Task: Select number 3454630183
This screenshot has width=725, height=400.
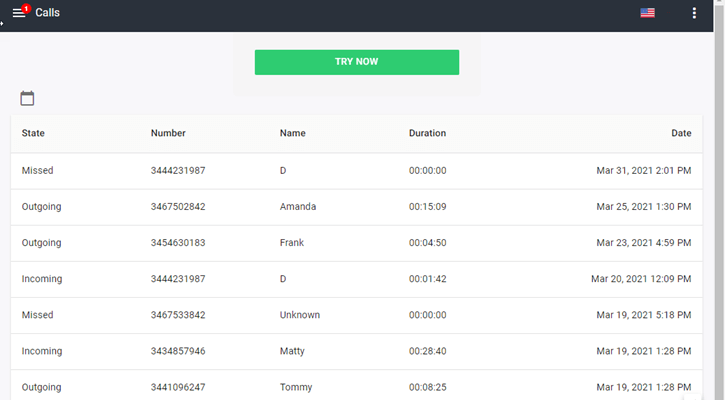Action: (178, 243)
